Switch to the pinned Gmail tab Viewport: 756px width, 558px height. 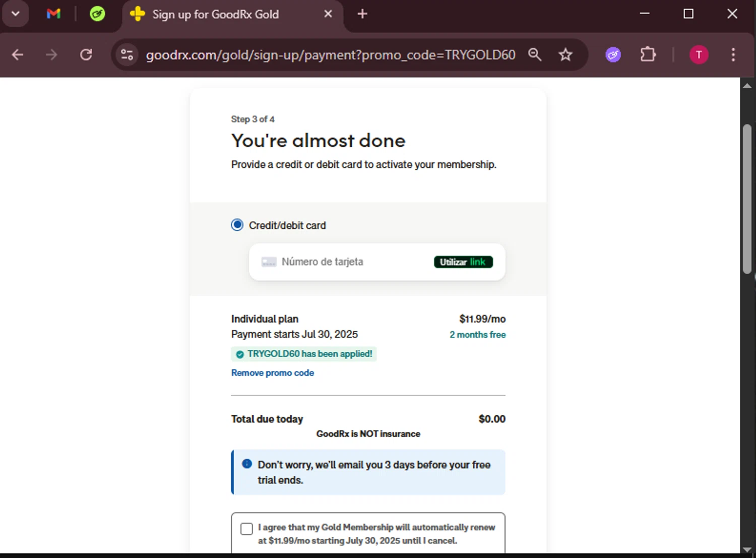pos(53,14)
